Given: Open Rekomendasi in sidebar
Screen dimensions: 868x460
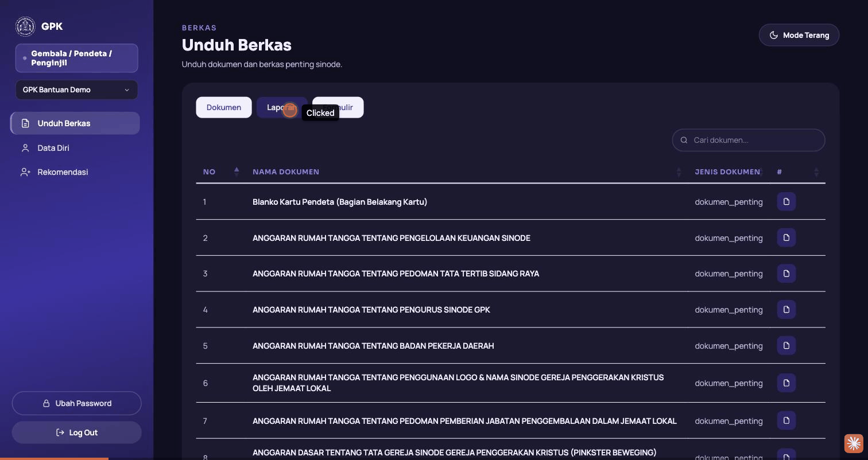Looking at the screenshot, I should click(75, 172).
